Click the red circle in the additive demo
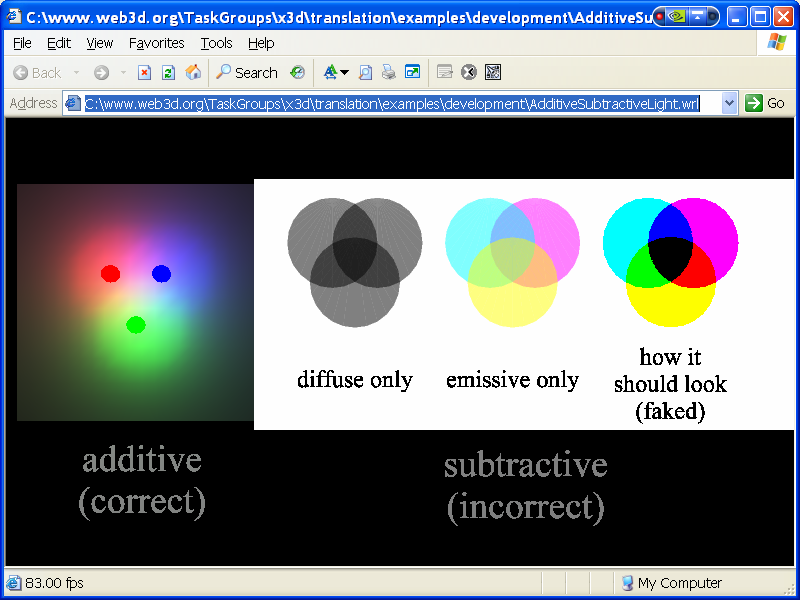 pos(111,273)
